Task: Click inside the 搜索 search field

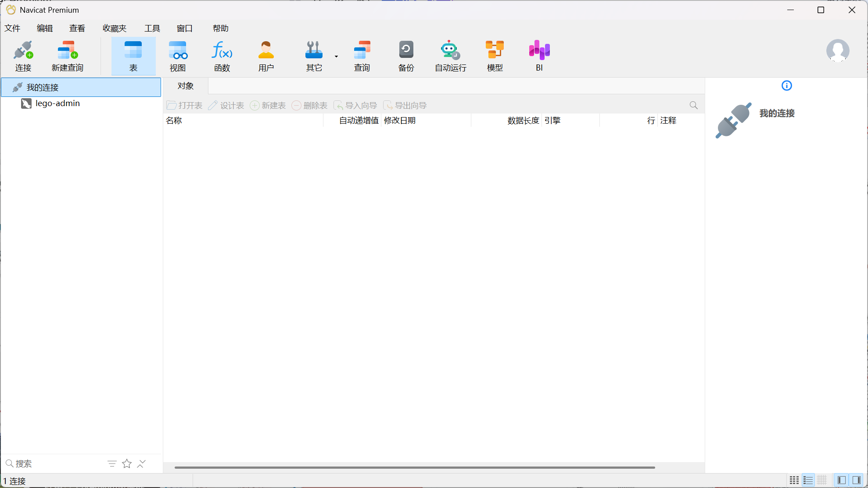Action: pos(44,463)
